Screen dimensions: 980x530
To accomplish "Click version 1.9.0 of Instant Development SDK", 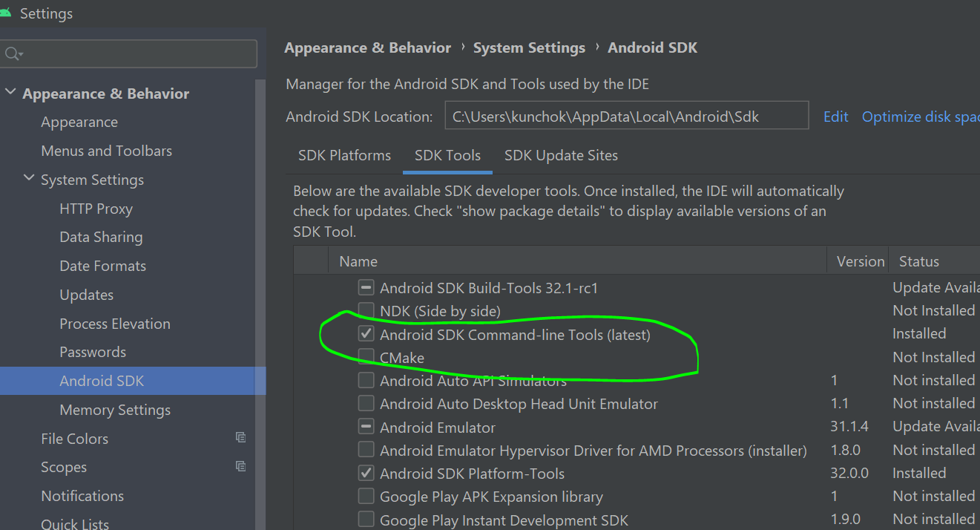I will 847,519.
